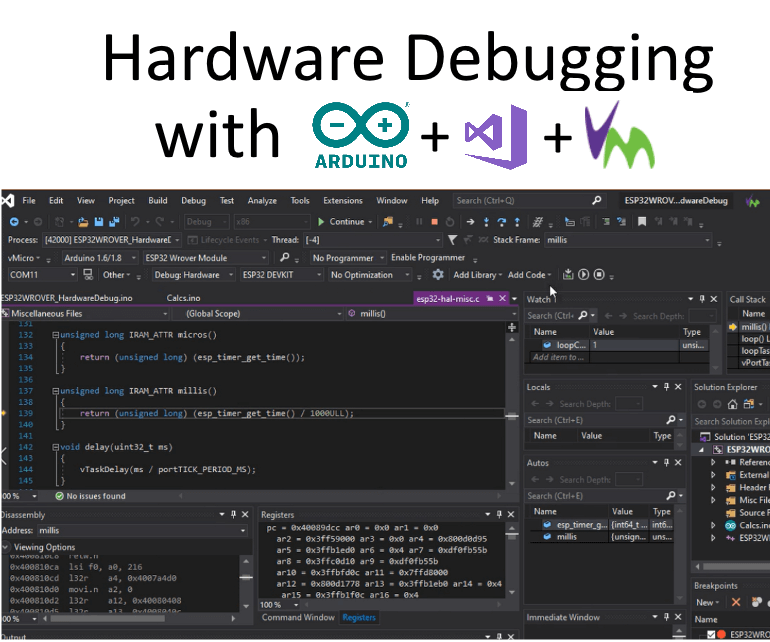Expand the Calcs.ino node in Solution Explorer
This screenshot has height=642, width=770.
point(713,525)
